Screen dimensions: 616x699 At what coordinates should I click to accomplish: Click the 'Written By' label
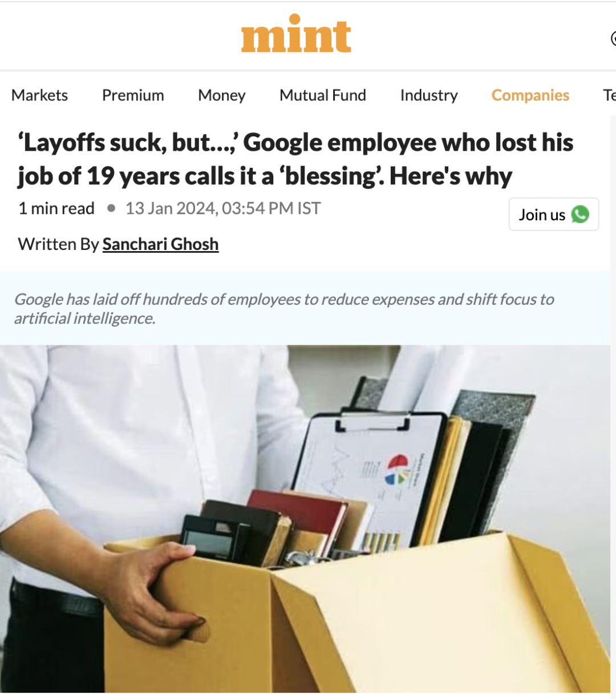point(59,244)
